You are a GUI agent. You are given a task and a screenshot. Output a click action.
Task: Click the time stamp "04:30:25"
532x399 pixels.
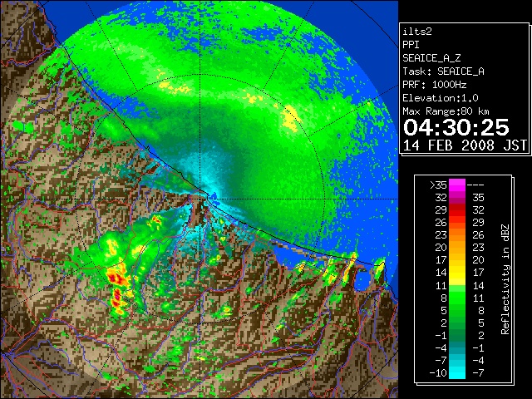coord(456,127)
